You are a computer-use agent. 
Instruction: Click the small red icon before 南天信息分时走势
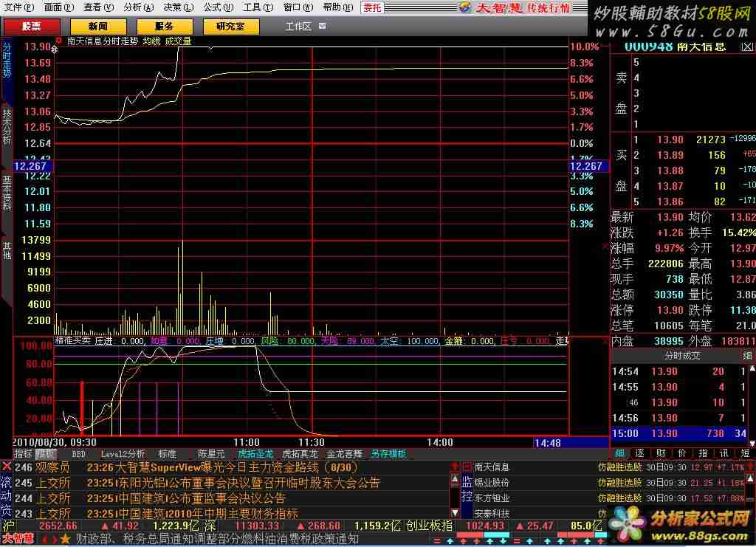tap(58, 41)
